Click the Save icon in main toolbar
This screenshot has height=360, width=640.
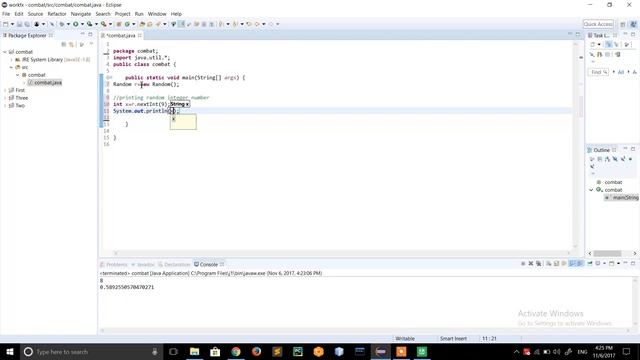click(19, 24)
